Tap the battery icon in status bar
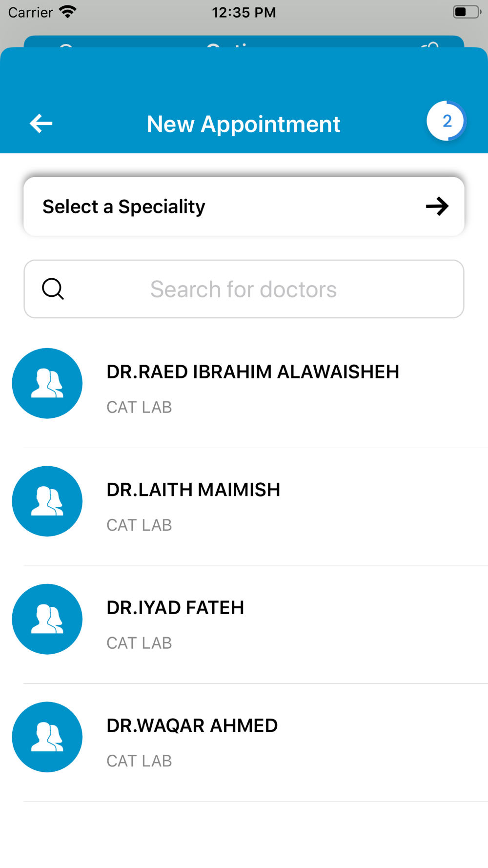Screen dimensions: 488x868 coord(466,12)
